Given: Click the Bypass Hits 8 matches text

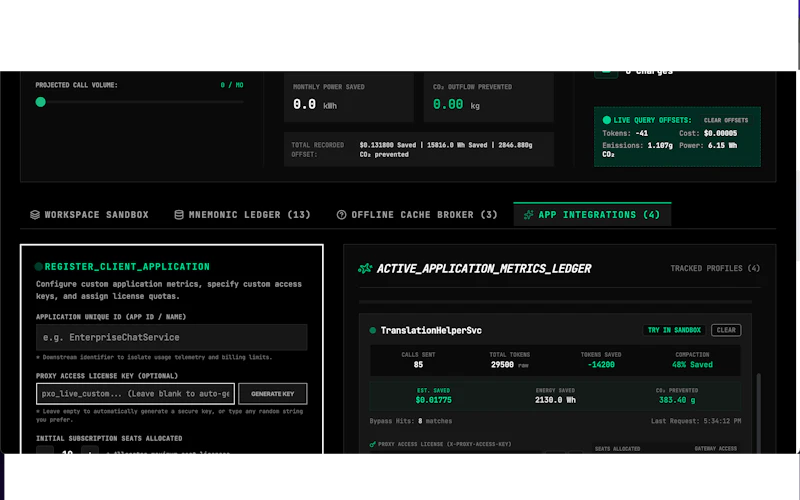Looking at the screenshot, I should click(x=411, y=421).
